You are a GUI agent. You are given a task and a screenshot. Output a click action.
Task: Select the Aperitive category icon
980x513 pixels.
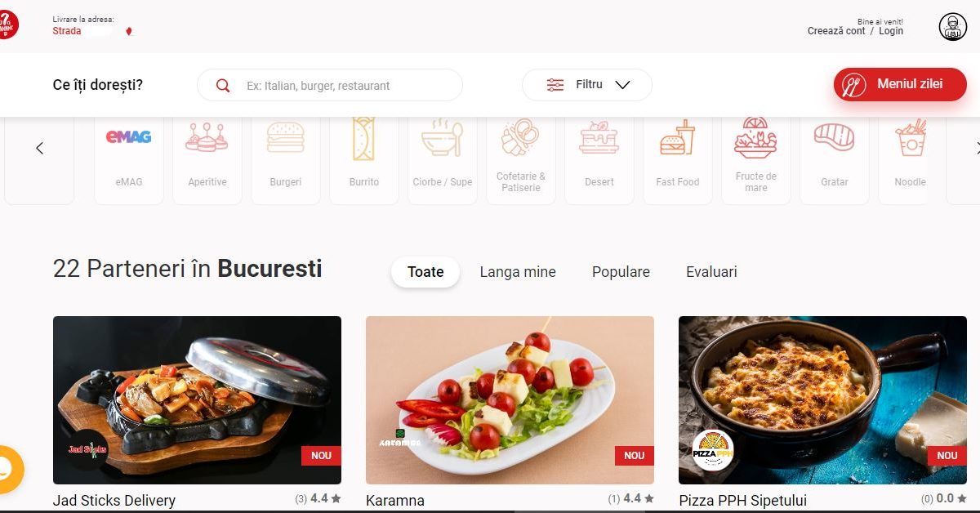(207, 137)
